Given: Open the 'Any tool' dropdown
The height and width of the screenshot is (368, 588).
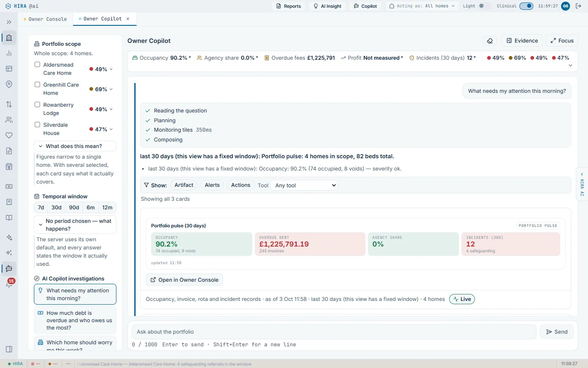Looking at the screenshot, I should (304, 186).
